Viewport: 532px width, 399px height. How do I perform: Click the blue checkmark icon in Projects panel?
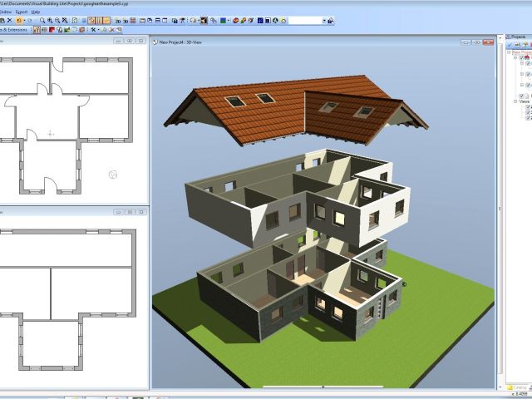pos(510,45)
